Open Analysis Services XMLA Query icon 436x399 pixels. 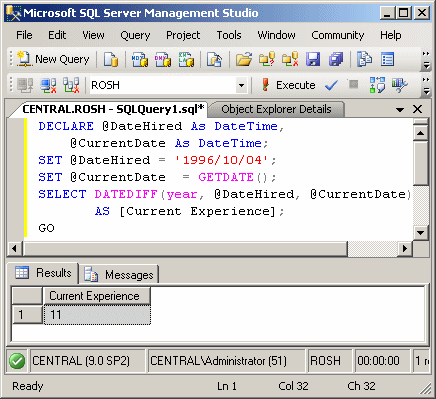[186, 59]
